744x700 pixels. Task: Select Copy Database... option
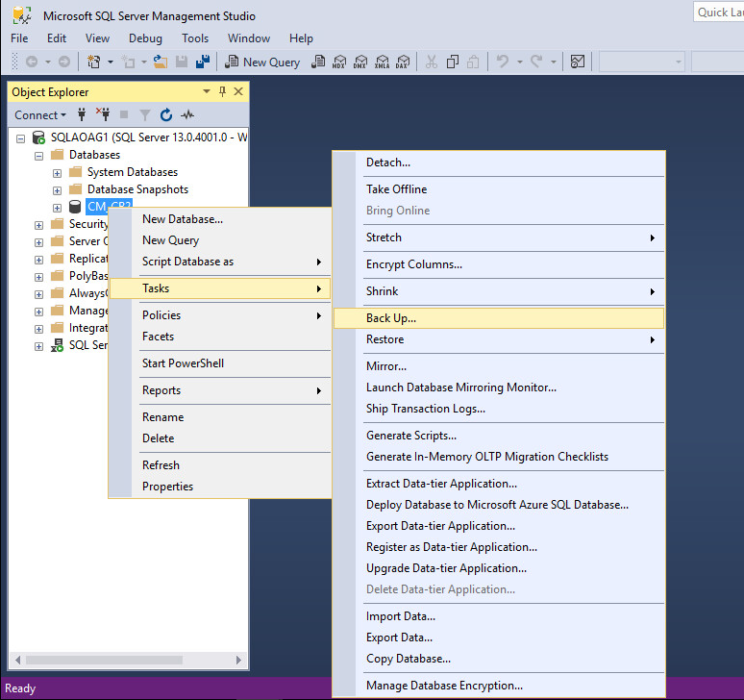pyautogui.click(x=499, y=659)
